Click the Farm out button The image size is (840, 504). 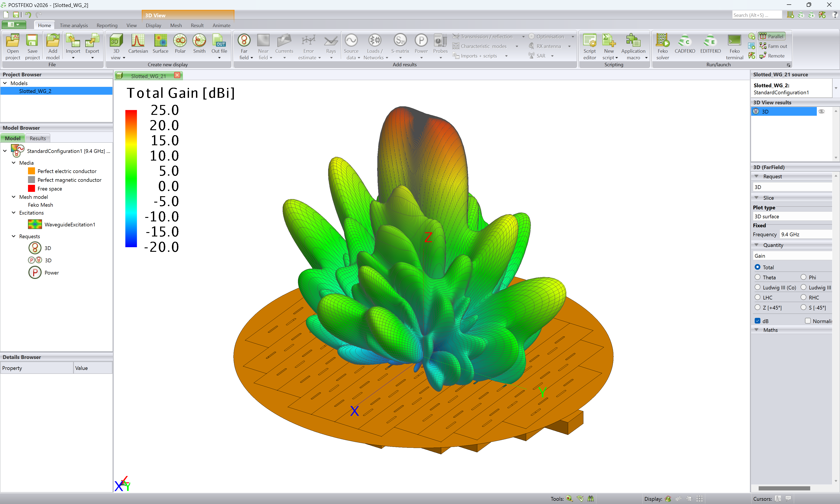click(773, 46)
